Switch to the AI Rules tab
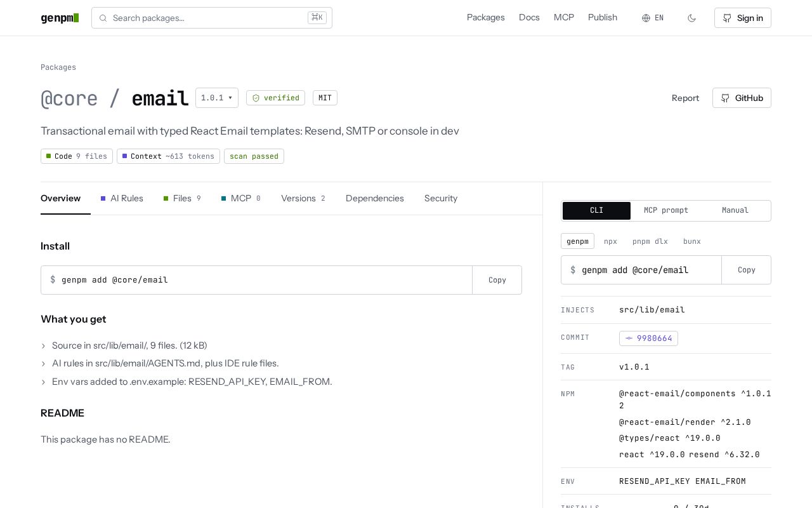Viewport: 812px width, 508px height. click(122, 198)
